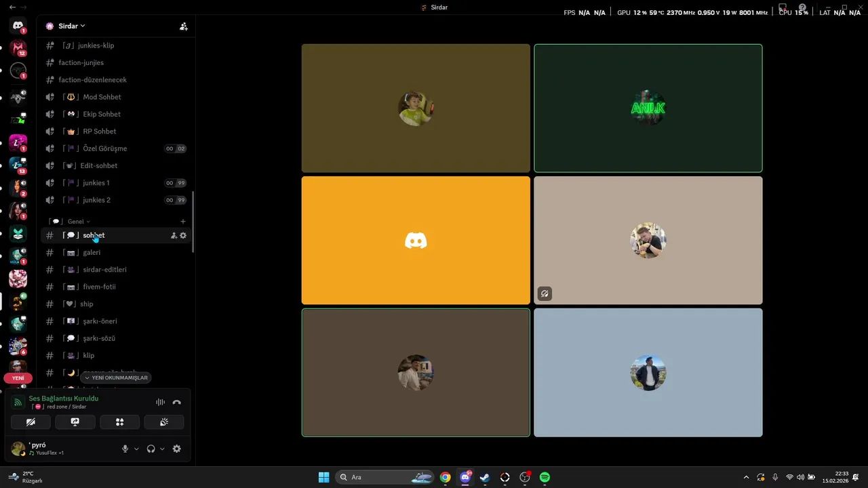The image size is (868, 488).
Task: Select the light blue participant tile
Action: 648,372
